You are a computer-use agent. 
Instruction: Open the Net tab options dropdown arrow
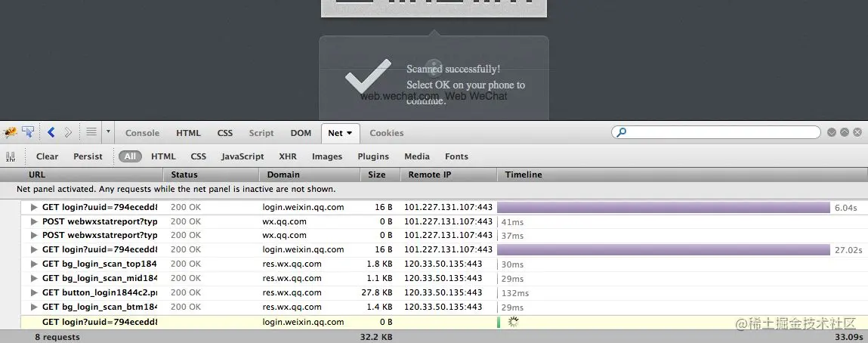[349, 133]
